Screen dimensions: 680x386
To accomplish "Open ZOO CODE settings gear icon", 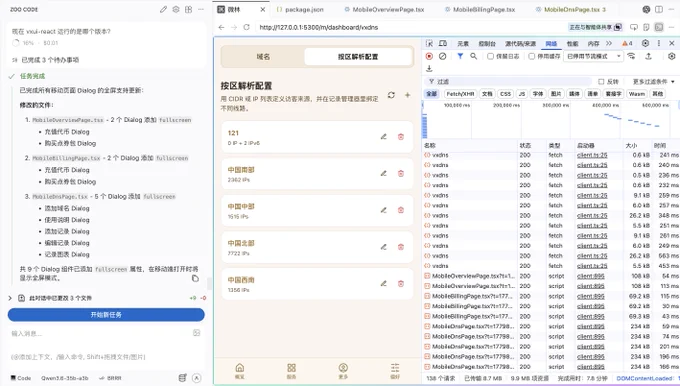I will [x=176, y=9].
